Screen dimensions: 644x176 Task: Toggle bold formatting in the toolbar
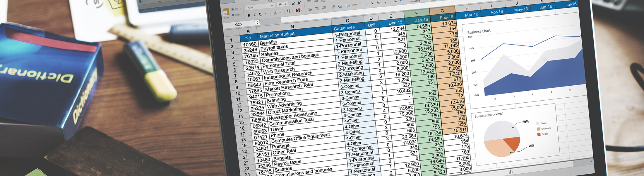coord(249,15)
